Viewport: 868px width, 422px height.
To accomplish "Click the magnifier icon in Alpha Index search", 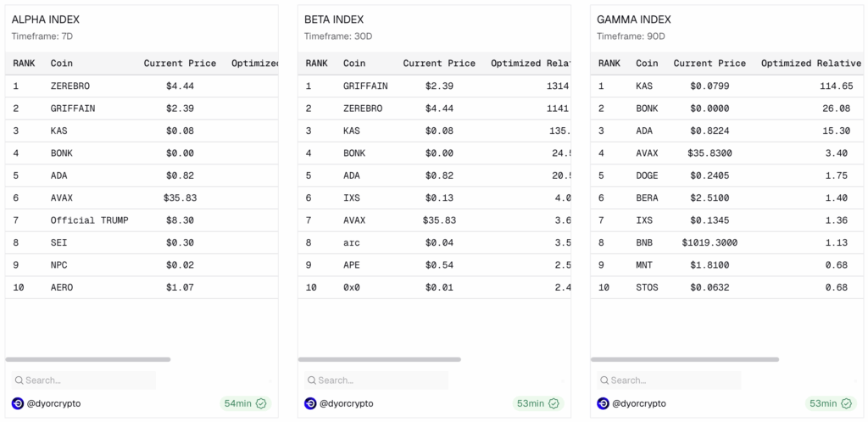I will 19,380.
